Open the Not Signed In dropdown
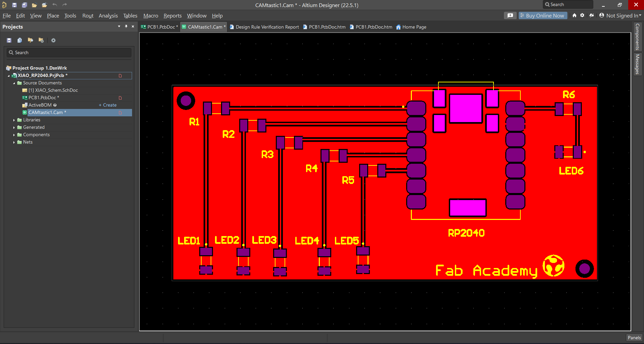This screenshot has height=344, width=644. pos(640,15)
